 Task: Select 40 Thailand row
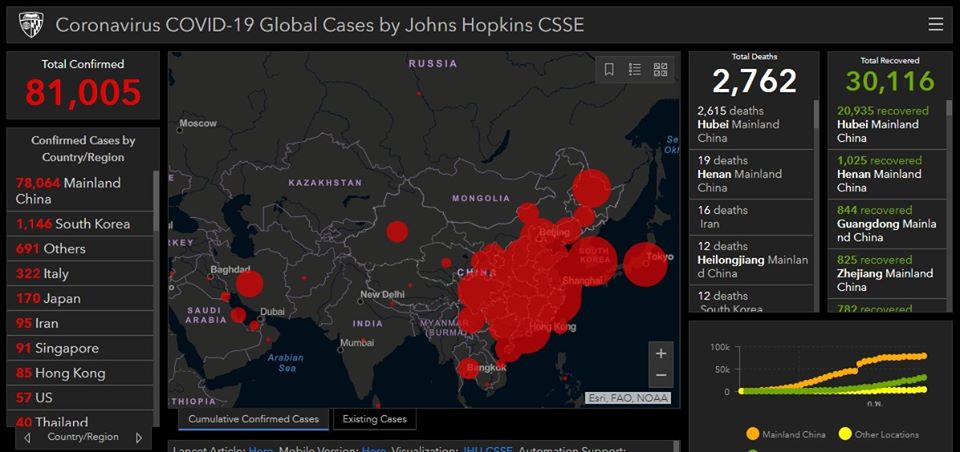point(80,420)
